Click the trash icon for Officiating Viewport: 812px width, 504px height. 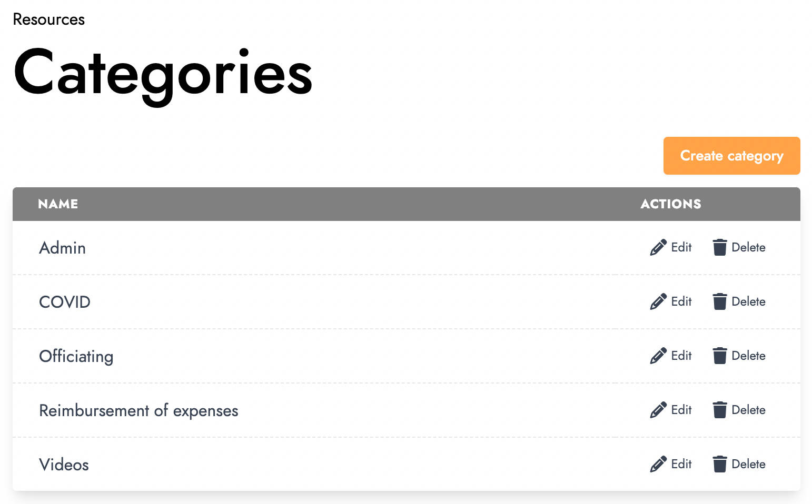pos(720,356)
